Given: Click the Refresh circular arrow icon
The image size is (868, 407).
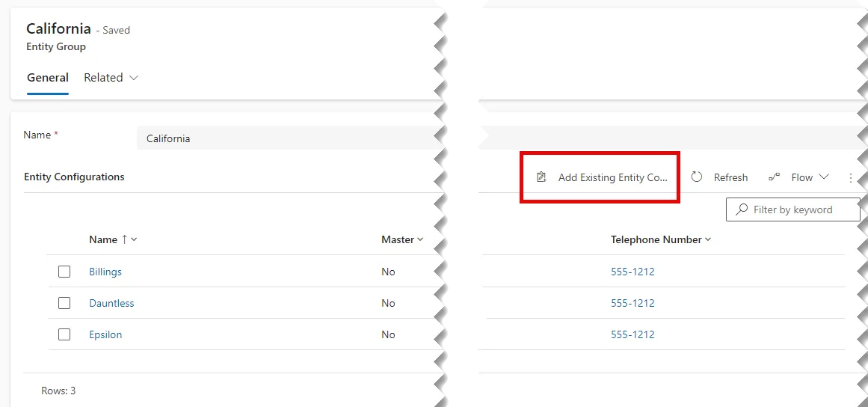Looking at the screenshot, I should [x=696, y=177].
